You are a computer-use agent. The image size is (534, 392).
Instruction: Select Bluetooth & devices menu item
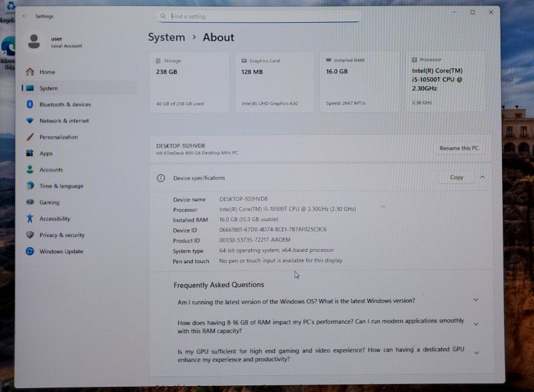[79, 104]
